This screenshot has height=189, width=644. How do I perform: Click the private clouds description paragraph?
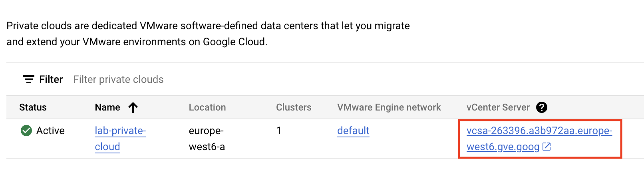tap(208, 34)
